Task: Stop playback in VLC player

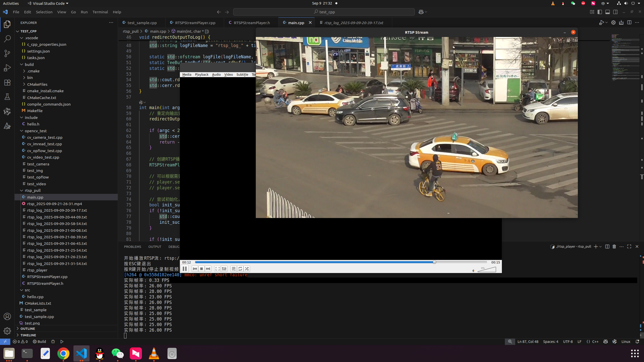Action: pos(201,269)
